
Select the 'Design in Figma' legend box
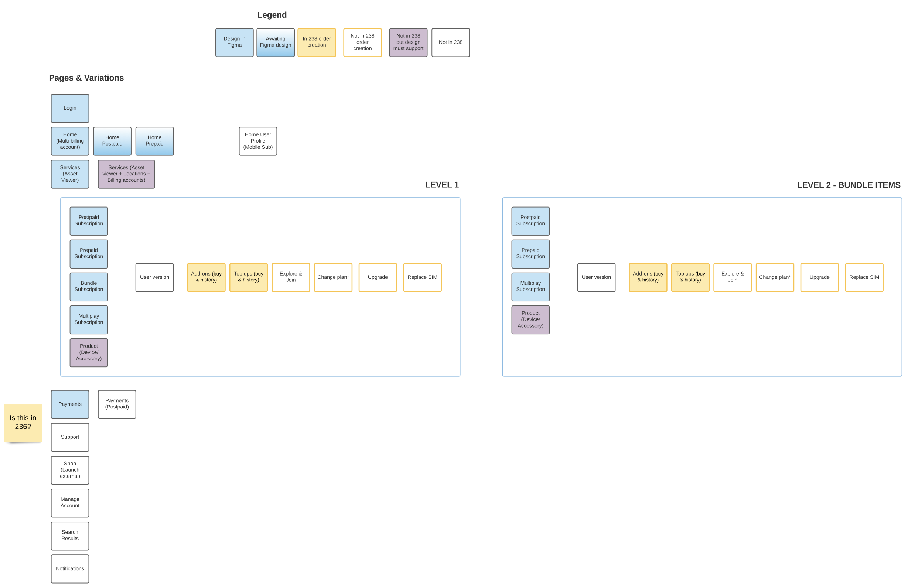point(234,42)
